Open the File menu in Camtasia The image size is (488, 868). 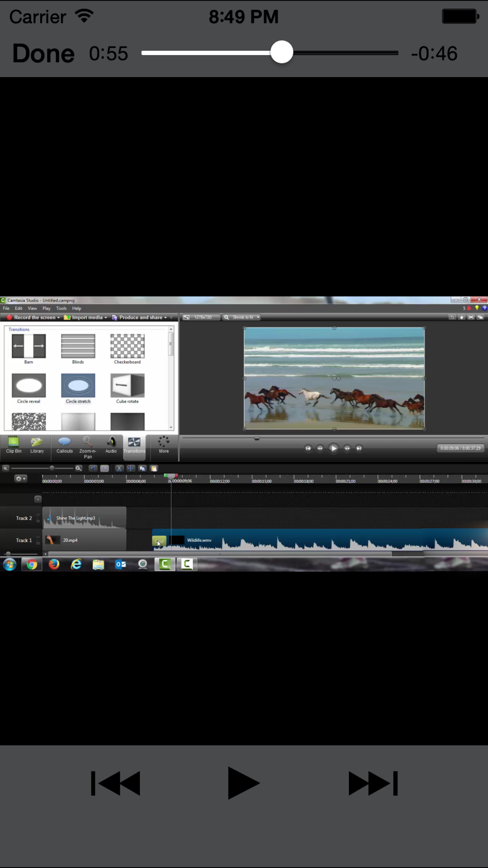click(6, 309)
